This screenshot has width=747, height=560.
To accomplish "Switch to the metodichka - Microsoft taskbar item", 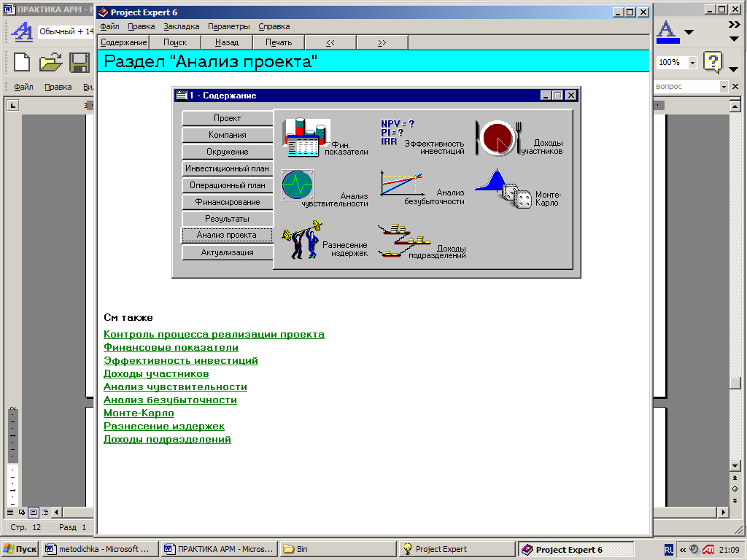I will [x=100, y=549].
